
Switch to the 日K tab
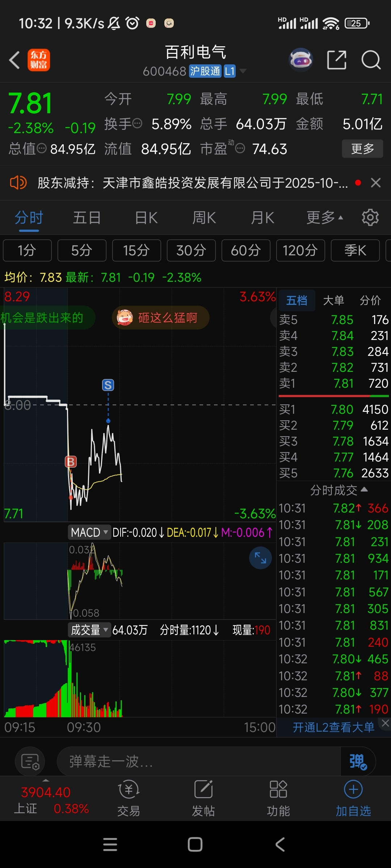(x=146, y=218)
